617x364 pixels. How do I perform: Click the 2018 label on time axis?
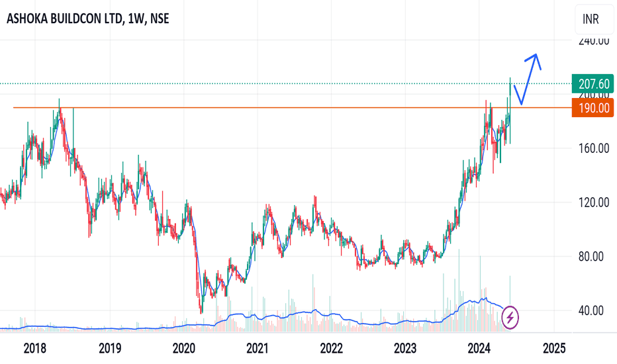[x=34, y=348]
